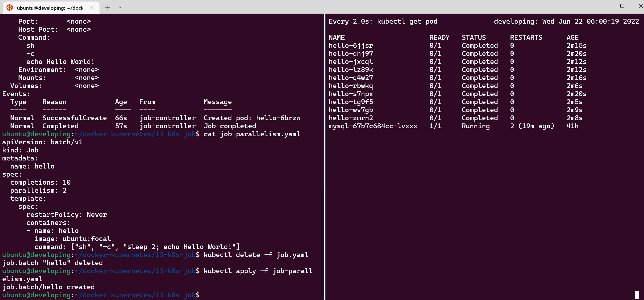Minimize the terminal window
The image size is (644, 300).
pyautogui.click(x=604, y=6)
